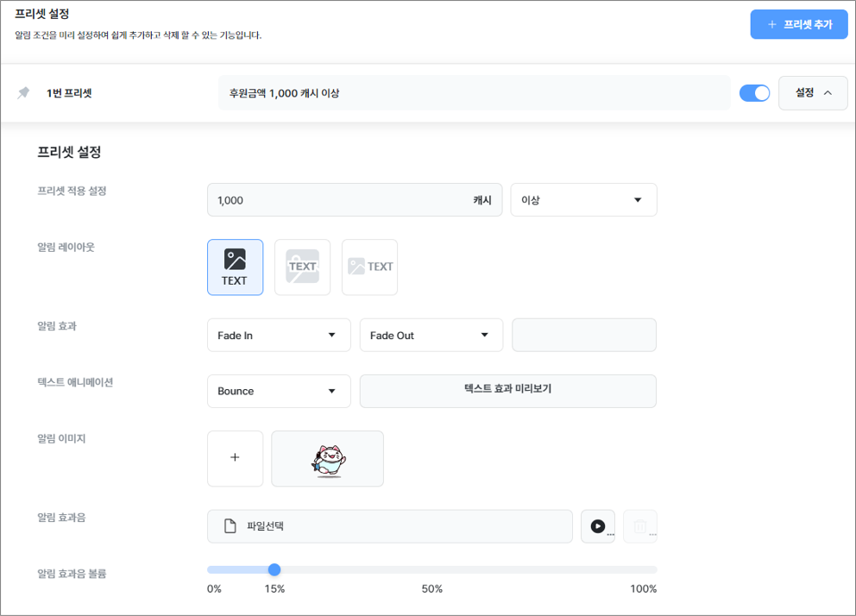Image resolution: width=856 pixels, height=616 pixels.
Task: Click the 0% volume mark label
Action: coord(214,588)
